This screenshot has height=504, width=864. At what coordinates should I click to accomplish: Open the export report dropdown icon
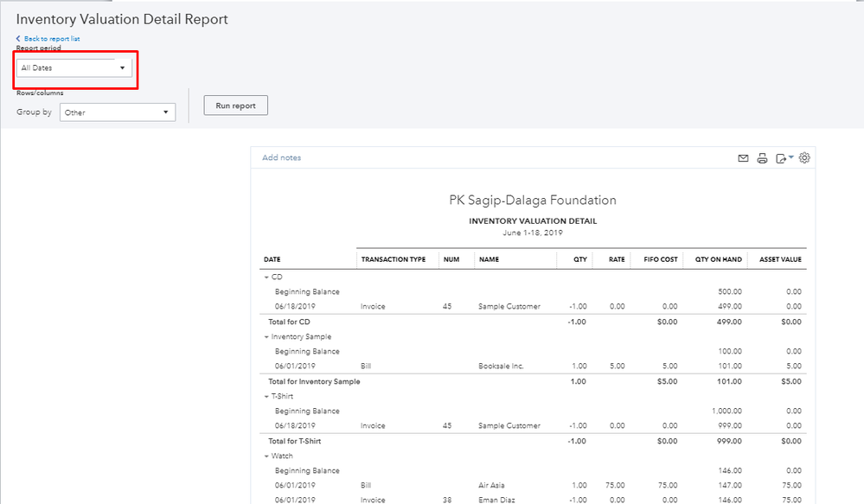(x=784, y=158)
